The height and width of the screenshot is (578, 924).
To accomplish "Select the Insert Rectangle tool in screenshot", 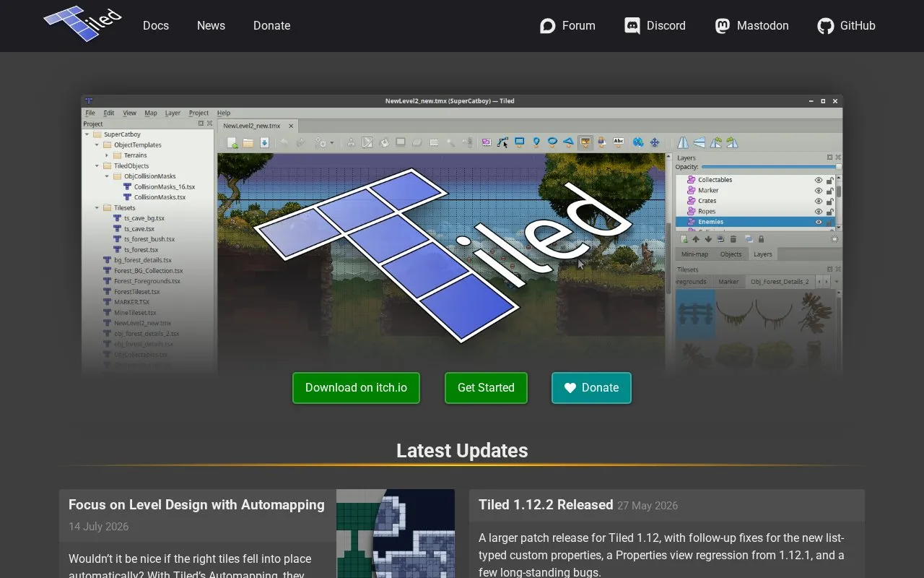I will pyautogui.click(x=520, y=142).
